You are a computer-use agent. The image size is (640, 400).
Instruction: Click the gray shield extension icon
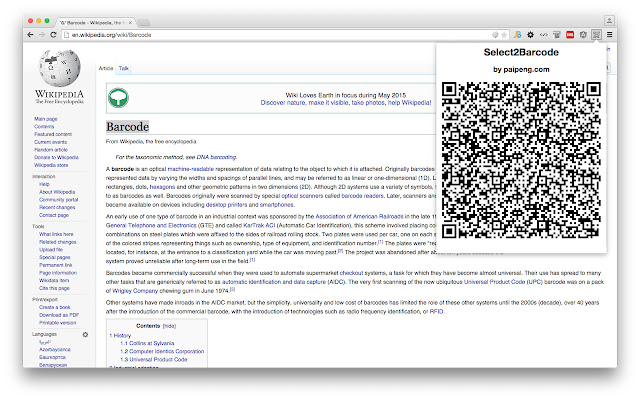point(583,35)
